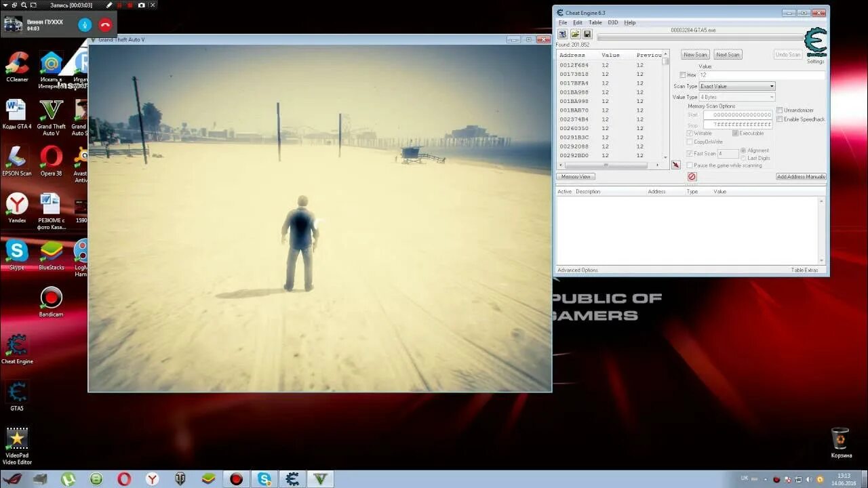Switch to Cheat Engine via taskbar button

292,479
